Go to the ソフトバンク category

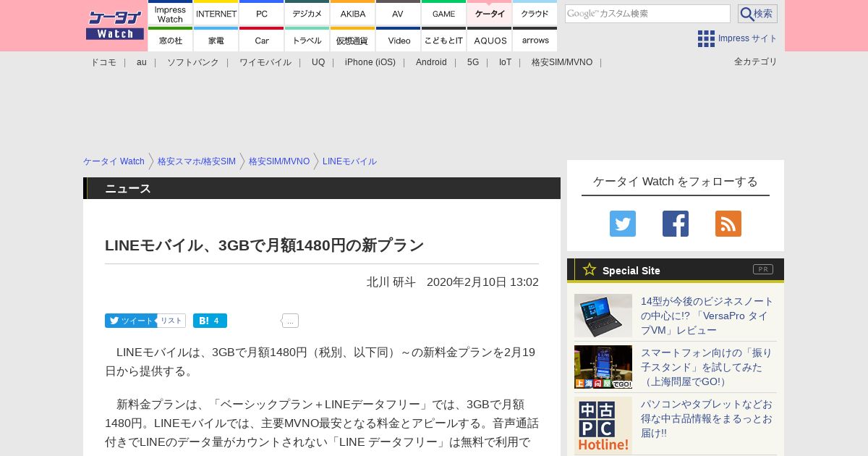coord(193,62)
